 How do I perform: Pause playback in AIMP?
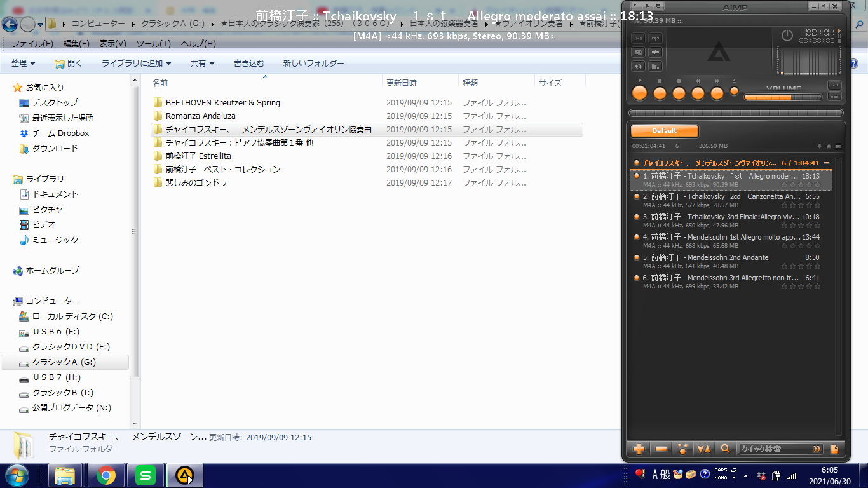660,93
